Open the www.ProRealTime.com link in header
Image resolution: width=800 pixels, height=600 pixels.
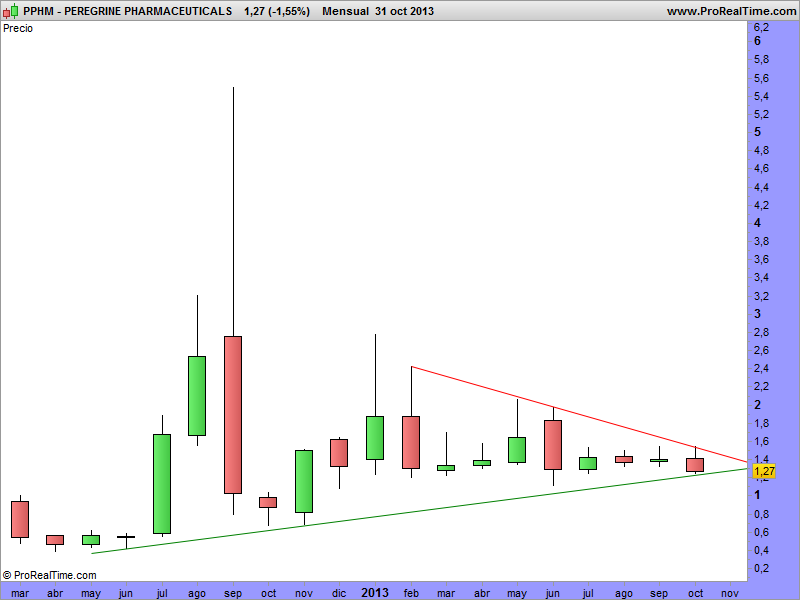point(731,11)
